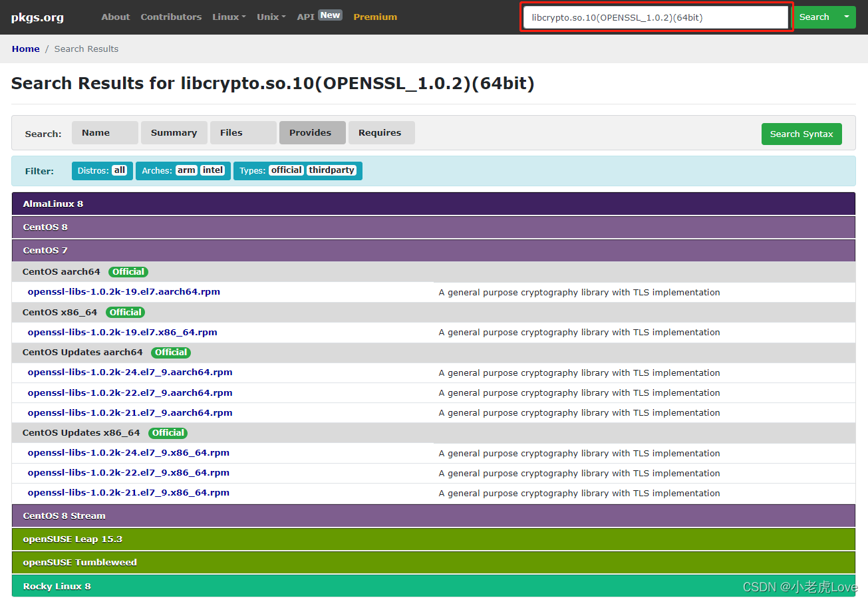Viewport: 868px width, 600px height.
Task: Click the CentOS aarch64 repository heading
Action: click(61, 271)
